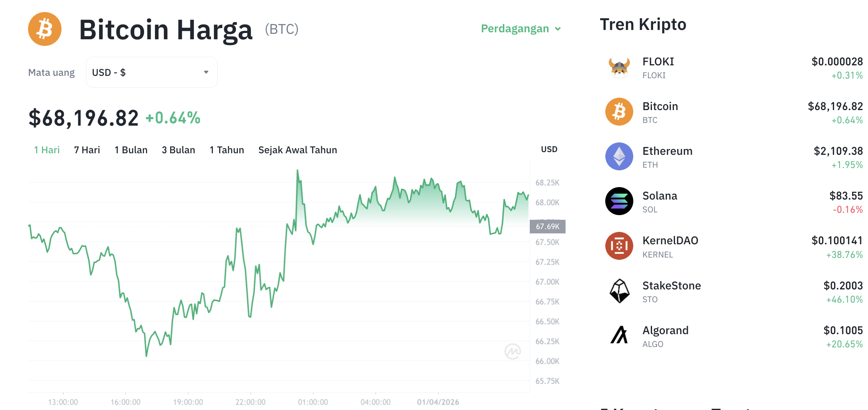Open Ethereum via its diamond icon

pos(619,156)
